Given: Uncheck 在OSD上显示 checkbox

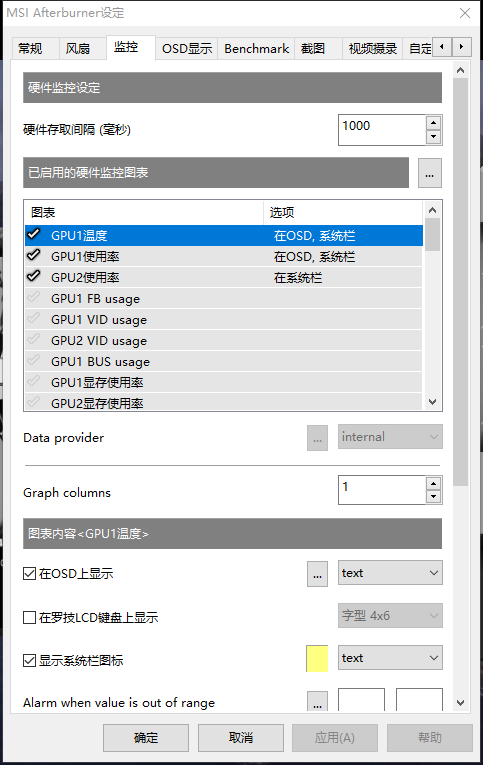Looking at the screenshot, I should pyautogui.click(x=29, y=574).
